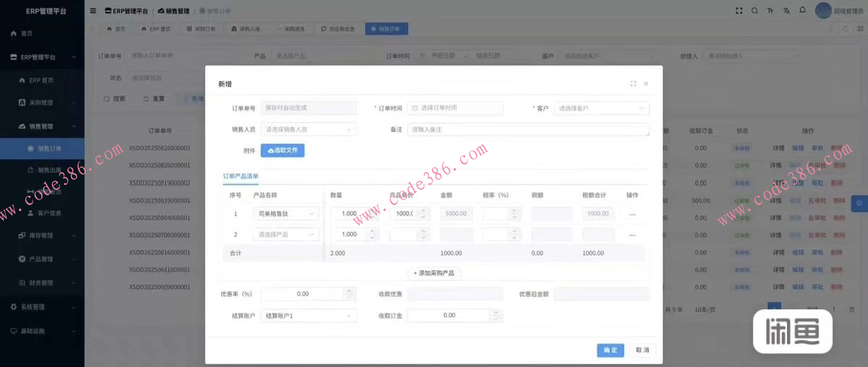Open the font size settings icon
Viewport: 868px width, 367px height.
[x=770, y=11]
